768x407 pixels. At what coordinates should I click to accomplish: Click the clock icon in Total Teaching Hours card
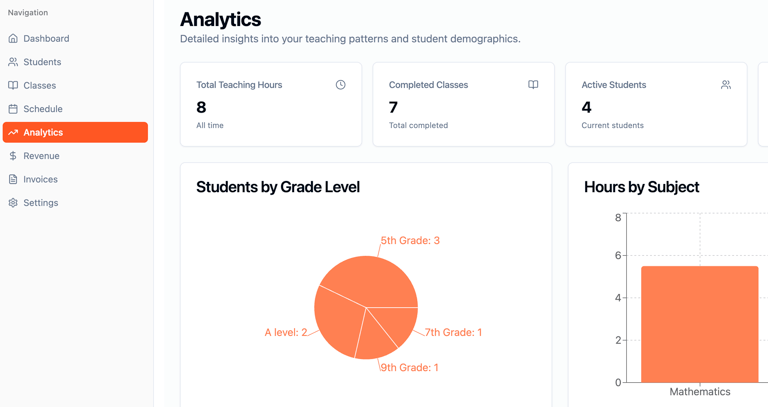[340, 85]
